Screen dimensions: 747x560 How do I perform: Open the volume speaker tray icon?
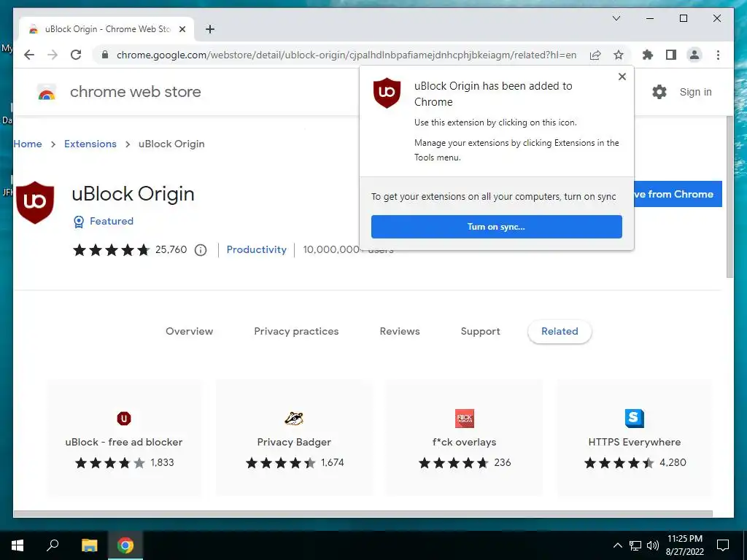point(653,545)
